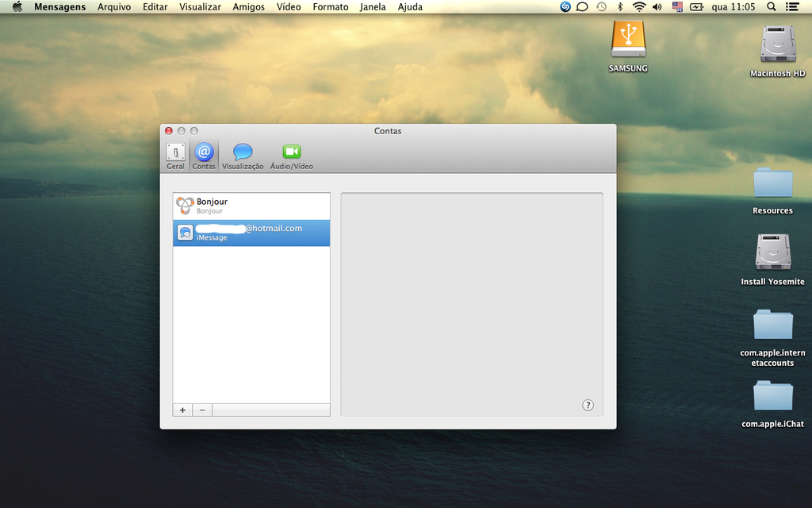This screenshot has height=508, width=812.
Task: Select the Install Yosemite drive icon
Action: click(x=772, y=252)
